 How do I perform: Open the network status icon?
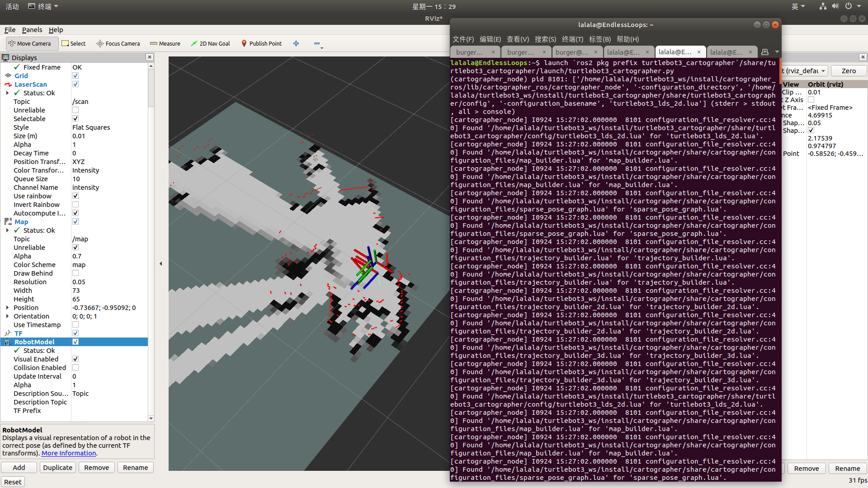pos(823,6)
